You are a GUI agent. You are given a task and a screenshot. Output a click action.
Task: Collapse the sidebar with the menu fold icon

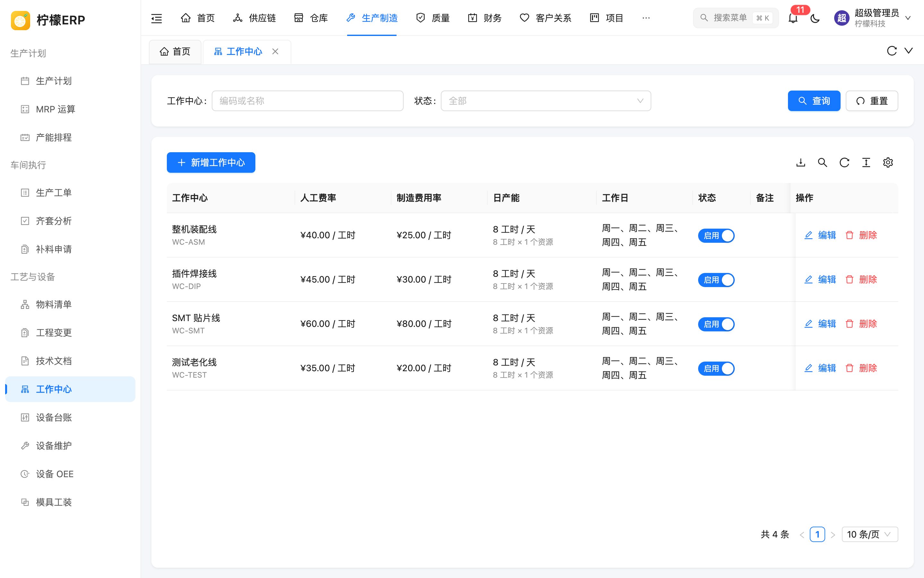pos(157,18)
